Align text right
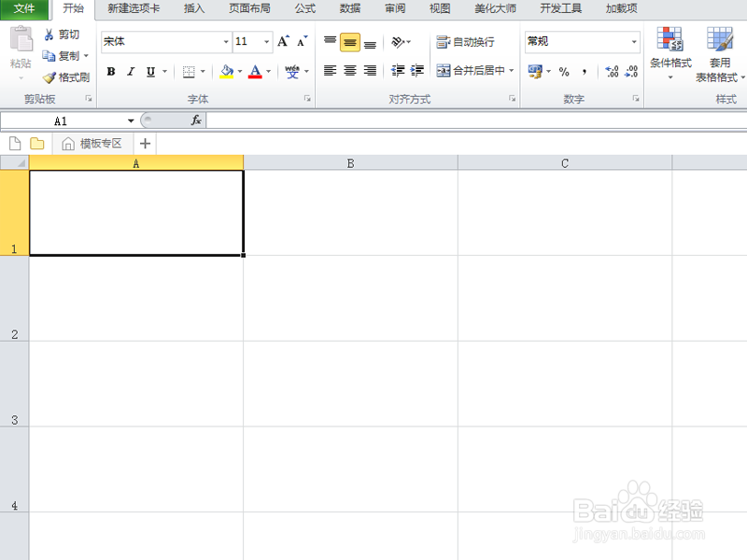The image size is (747, 560). pyautogui.click(x=370, y=71)
